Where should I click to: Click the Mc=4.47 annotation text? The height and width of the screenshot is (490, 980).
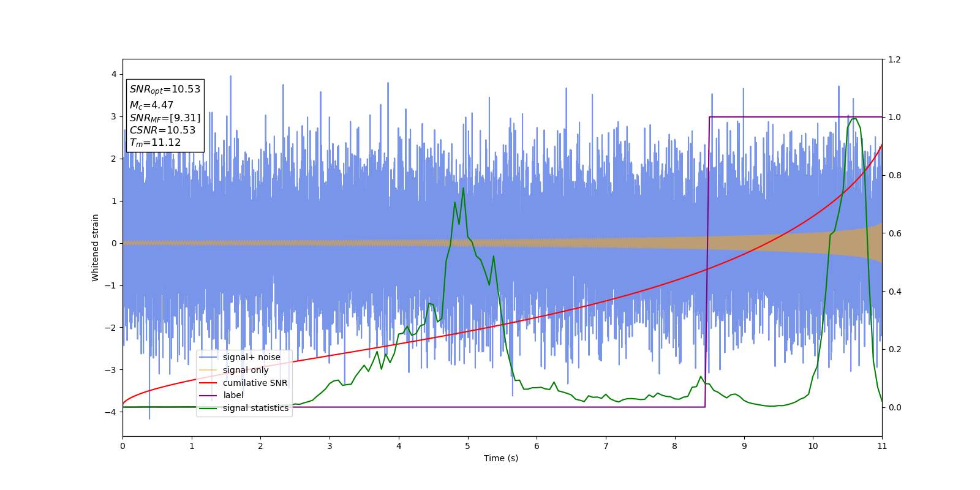(x=151, y=105)
